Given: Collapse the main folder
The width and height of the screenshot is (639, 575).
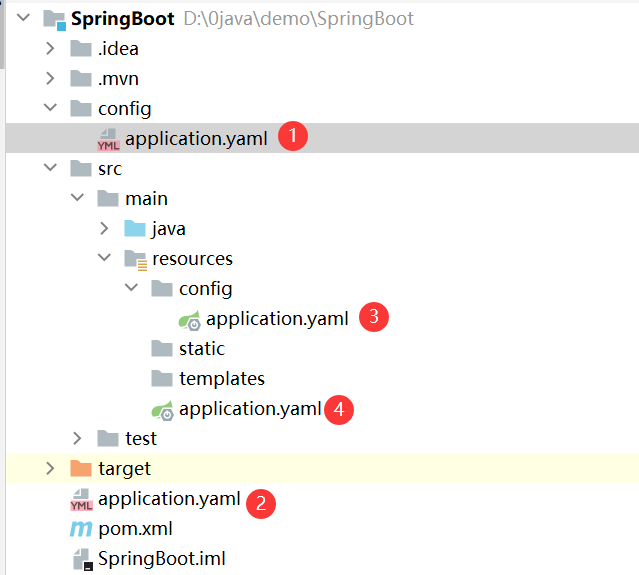Looking at the screenshot, I should pos(77,198).
